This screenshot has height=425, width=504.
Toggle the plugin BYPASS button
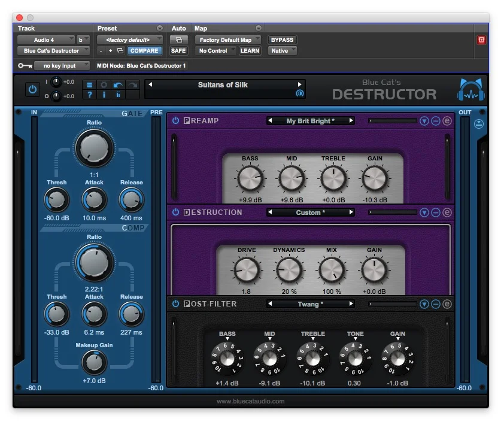coord(282,40)
